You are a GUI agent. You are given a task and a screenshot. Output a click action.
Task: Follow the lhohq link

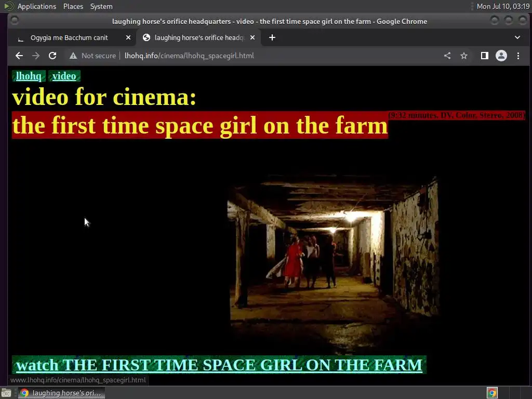tap(29, 76)
